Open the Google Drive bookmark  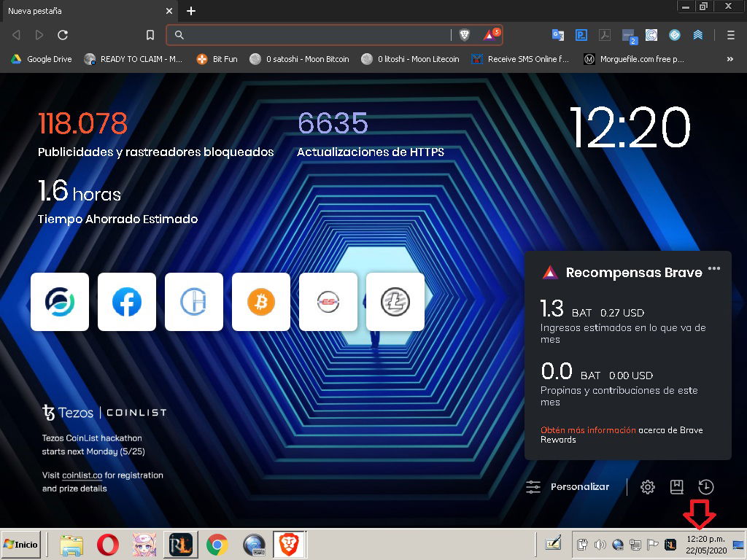42,59
